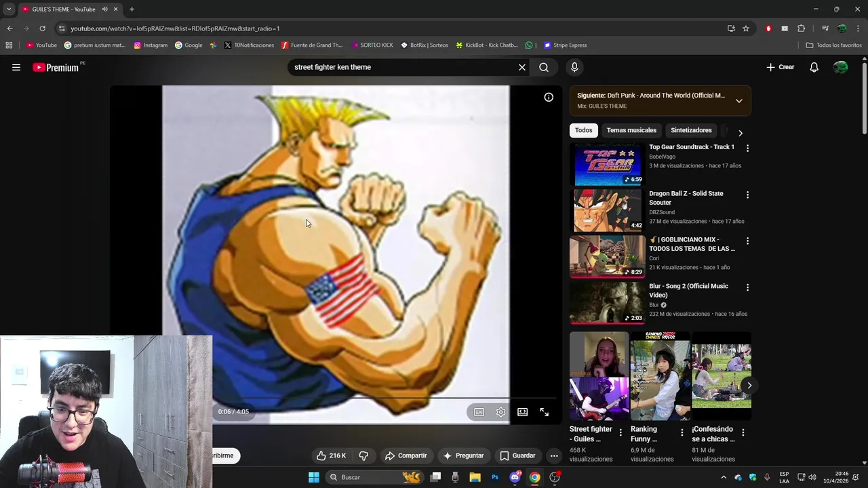Image resolution: width=868 pixels, height=488 pixels.
Task: Open the account avatar menu on YouTube
Action: point(841,67)
